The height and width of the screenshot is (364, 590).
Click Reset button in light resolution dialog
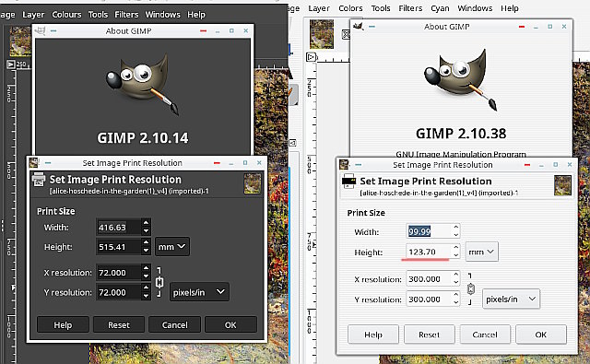(x=429, y=335)
